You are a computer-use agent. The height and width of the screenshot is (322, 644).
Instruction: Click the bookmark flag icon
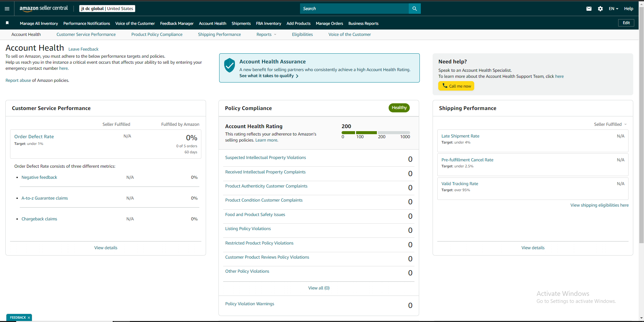[x=7, y=23]
